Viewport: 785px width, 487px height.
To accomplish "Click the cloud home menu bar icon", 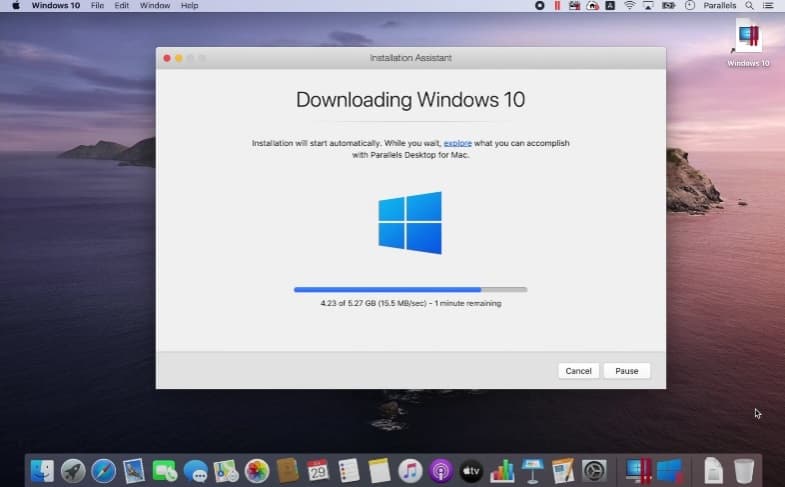I will click(x=593, y=6).
